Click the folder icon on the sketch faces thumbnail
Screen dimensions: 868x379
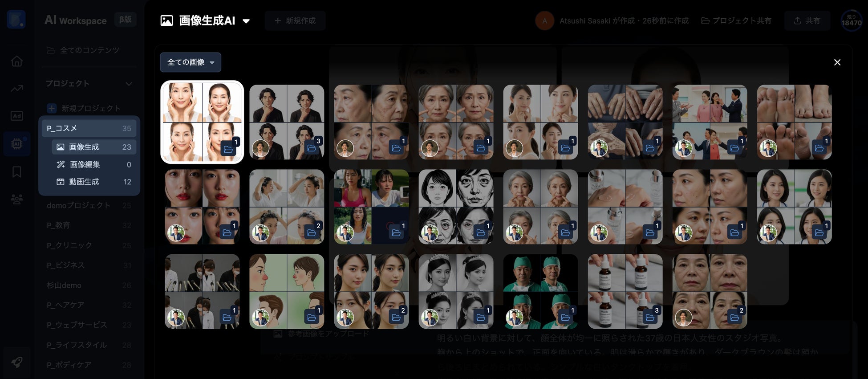tap(481, 232)
